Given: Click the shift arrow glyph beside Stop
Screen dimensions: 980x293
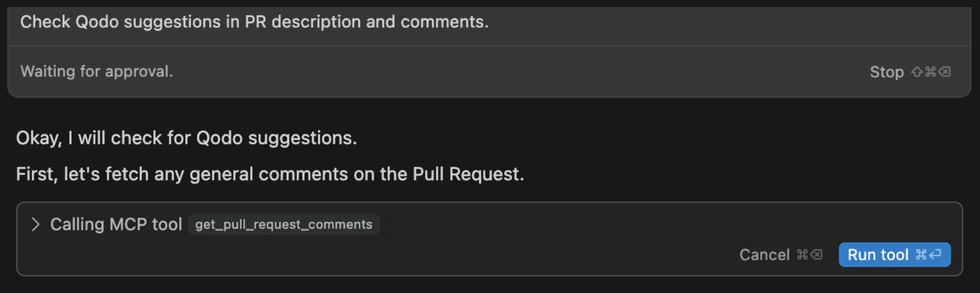Looking at the screenshot, I should pos(917,72).
